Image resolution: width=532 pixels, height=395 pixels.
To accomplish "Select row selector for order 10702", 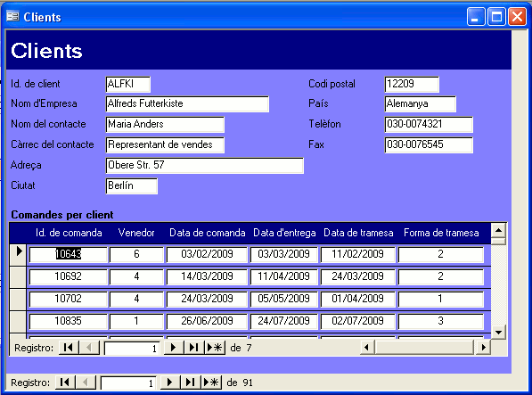I will 18,300.
